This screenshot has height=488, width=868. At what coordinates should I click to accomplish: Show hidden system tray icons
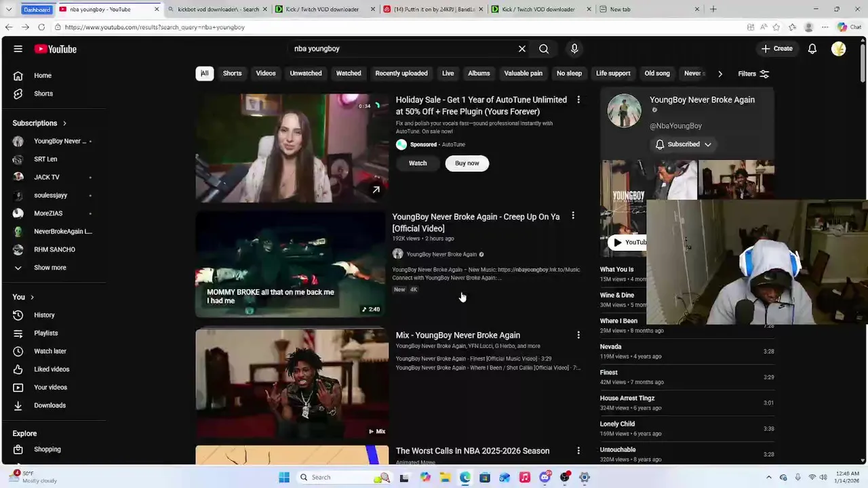(x=768, y=477)
